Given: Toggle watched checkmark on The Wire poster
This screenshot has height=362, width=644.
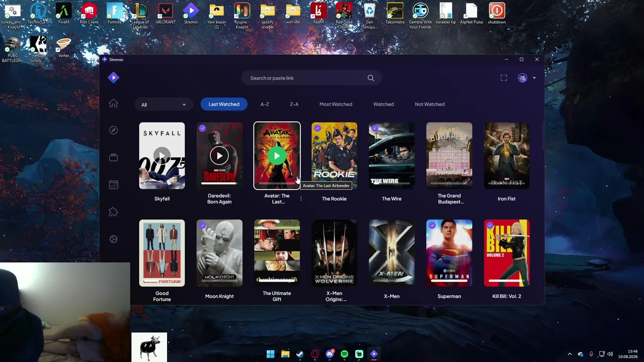Looking at the screenshot, I should [x=374, y=128].
